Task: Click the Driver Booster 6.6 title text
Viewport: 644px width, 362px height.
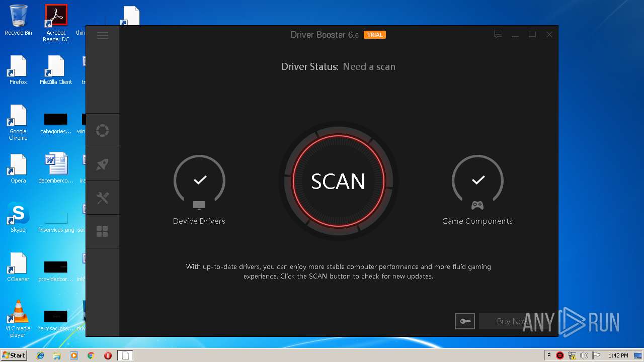Action: point(325,35)
